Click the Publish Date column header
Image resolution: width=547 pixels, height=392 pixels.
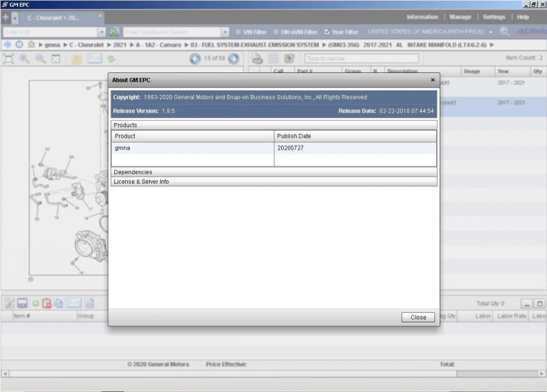coord(355,136)
